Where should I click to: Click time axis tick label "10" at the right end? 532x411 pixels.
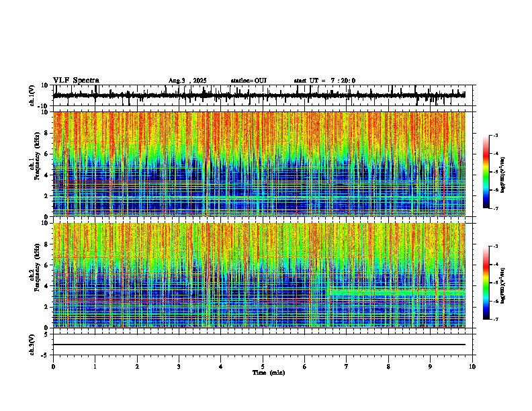[472, 367]
